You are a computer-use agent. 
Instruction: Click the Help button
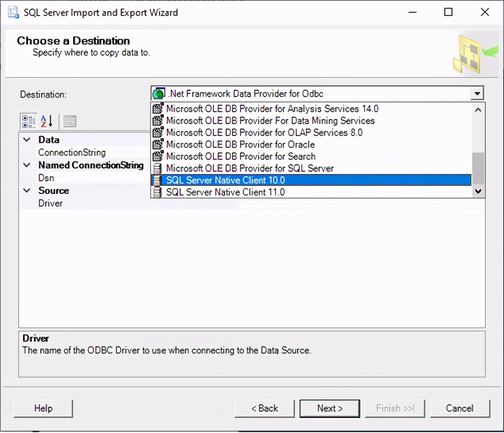tap(43, 408)
